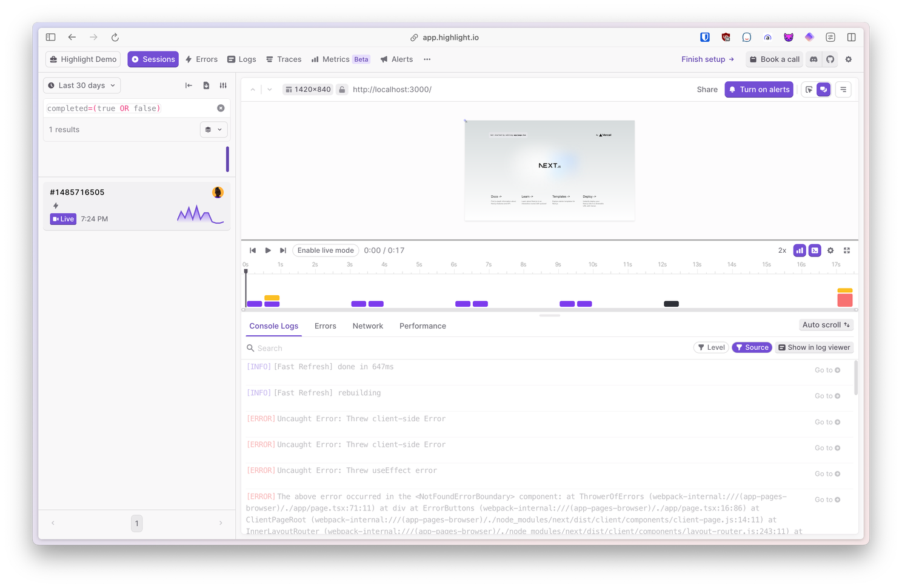This screenshot has width=902, height=588.
Task: Toggle the dev tools console panel
Action: click(815, 250)
